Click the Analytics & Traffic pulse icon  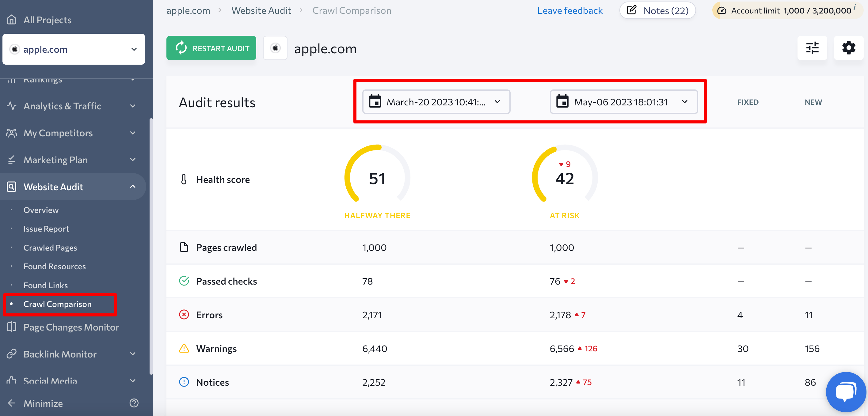(x=11, y=106)
